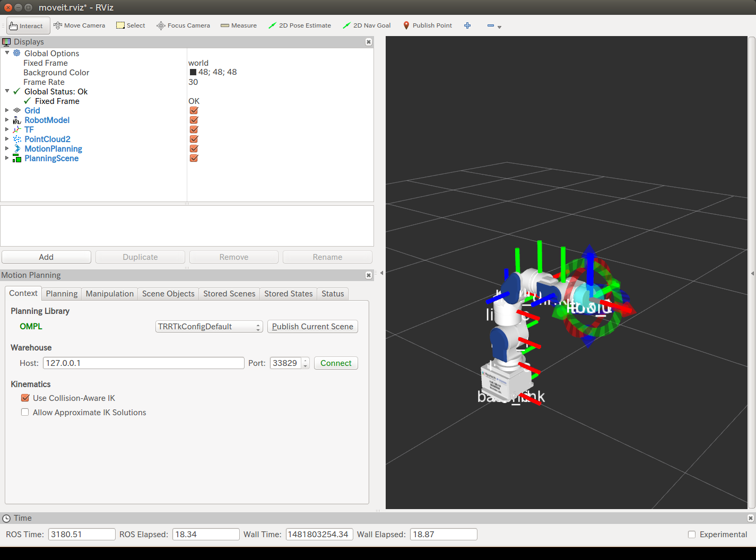This screenshot has height=560, width=756.
Task: Select the Move Camera tool
Action: (x=80, y=25)
